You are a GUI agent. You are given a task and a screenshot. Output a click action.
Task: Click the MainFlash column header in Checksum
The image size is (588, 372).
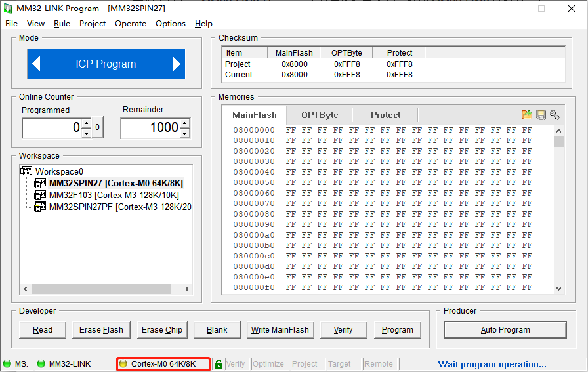[294, 53]
